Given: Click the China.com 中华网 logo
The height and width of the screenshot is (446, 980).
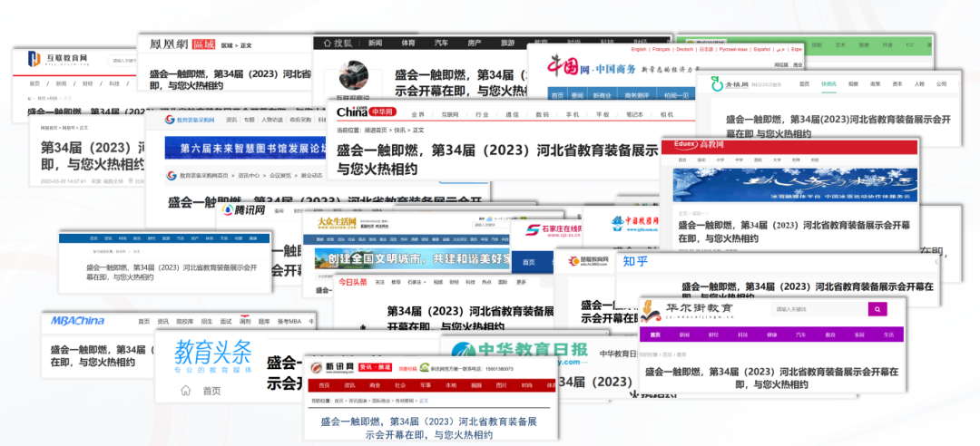Looking at the screenshot, I should coord(367,111).
